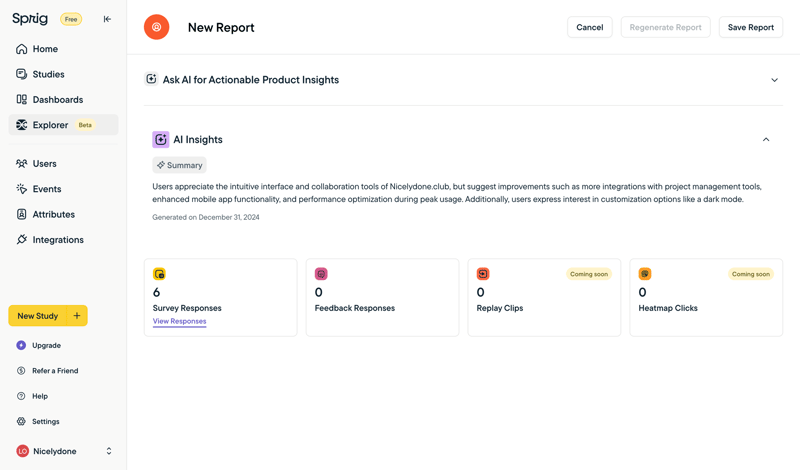The image size is (800, 470).
Task: Click the Upgrade link
Action: (x=46, y=345)
